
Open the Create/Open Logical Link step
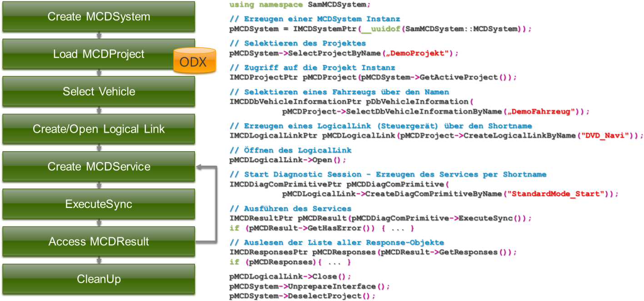click(99, 129)
